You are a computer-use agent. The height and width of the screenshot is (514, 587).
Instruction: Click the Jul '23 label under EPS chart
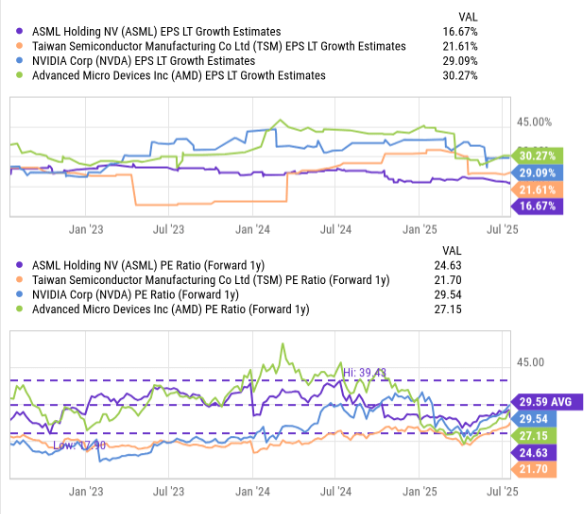(x=168, y=229)
